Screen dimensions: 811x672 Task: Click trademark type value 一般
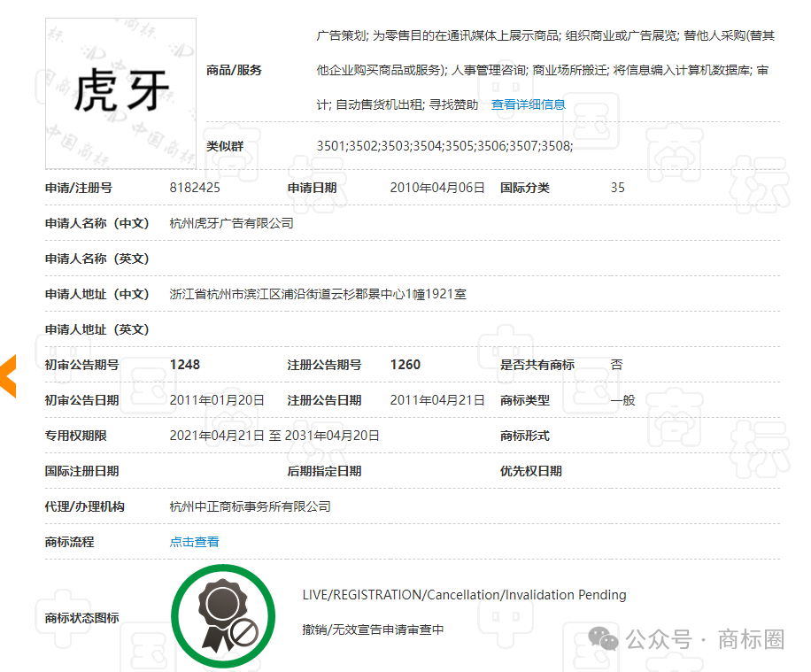click(622, 400)
